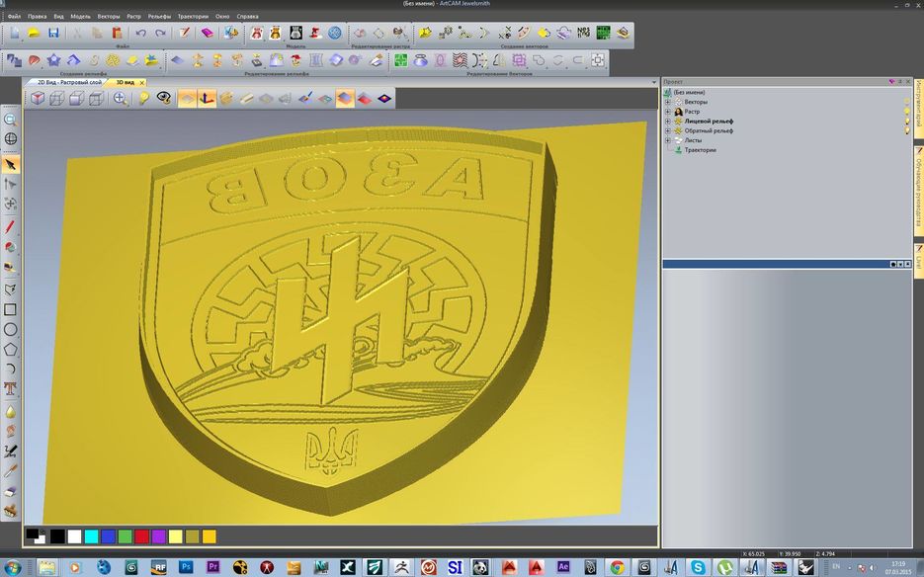Open the Векторы menu
This screenshot has width=924, height=577.
[109, 17]
